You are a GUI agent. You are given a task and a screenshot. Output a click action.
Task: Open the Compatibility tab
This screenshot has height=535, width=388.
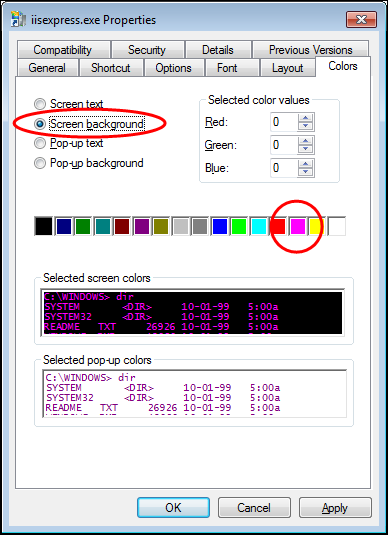63,50
